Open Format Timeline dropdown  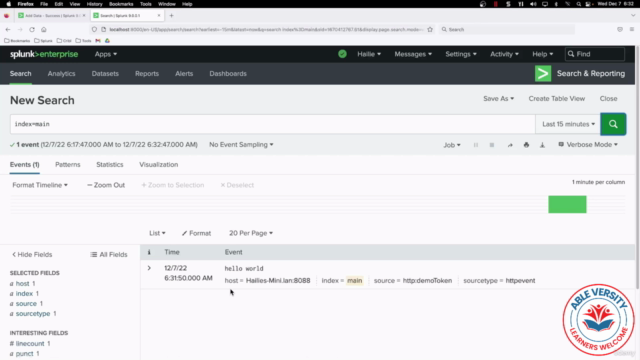(x=40, y=185)
